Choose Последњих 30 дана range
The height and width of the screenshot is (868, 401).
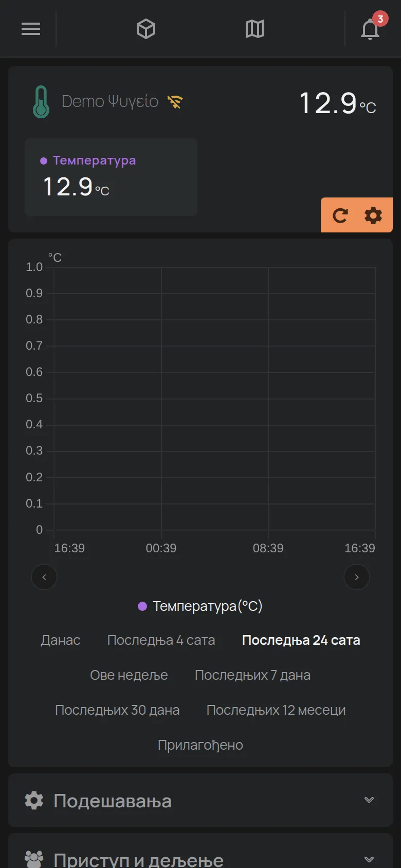[117, 710]
